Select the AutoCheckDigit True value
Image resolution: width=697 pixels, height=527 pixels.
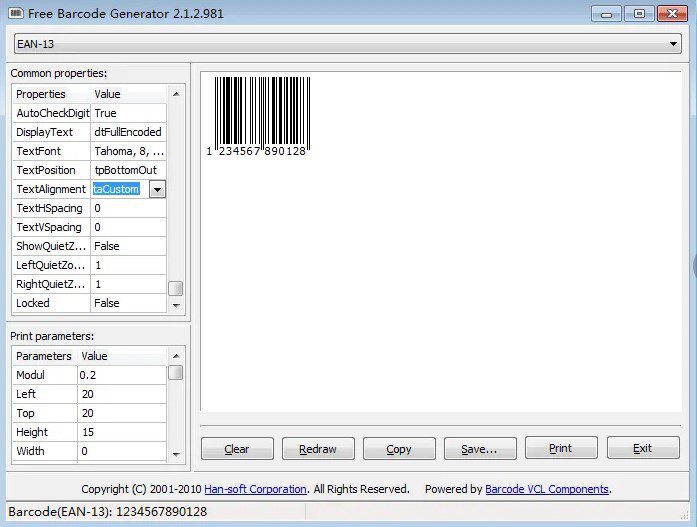click(x=128, y=113)
